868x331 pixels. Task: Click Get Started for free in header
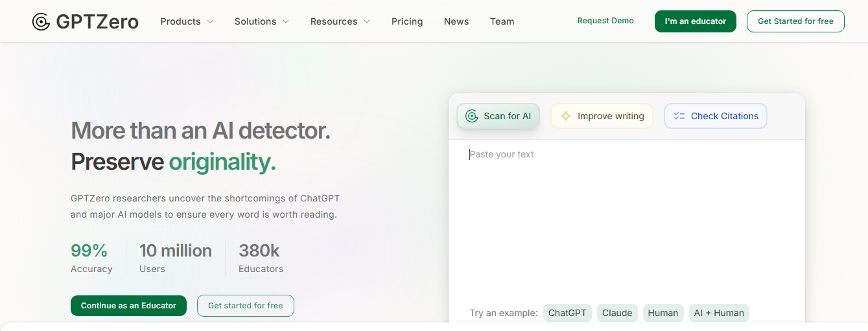(x=795, y=21)
